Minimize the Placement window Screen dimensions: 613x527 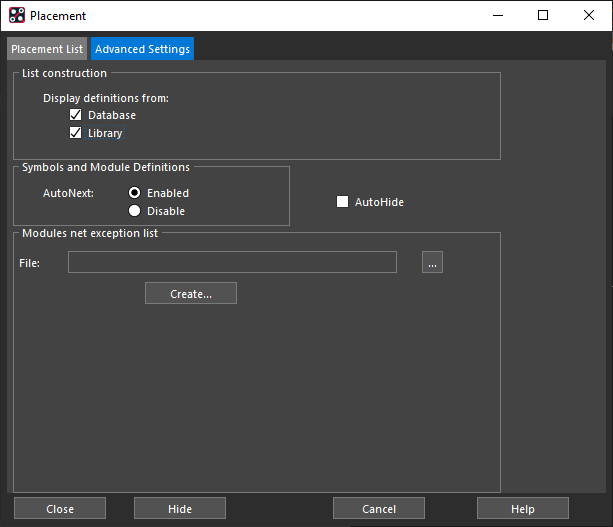click(x=498, y=15)
